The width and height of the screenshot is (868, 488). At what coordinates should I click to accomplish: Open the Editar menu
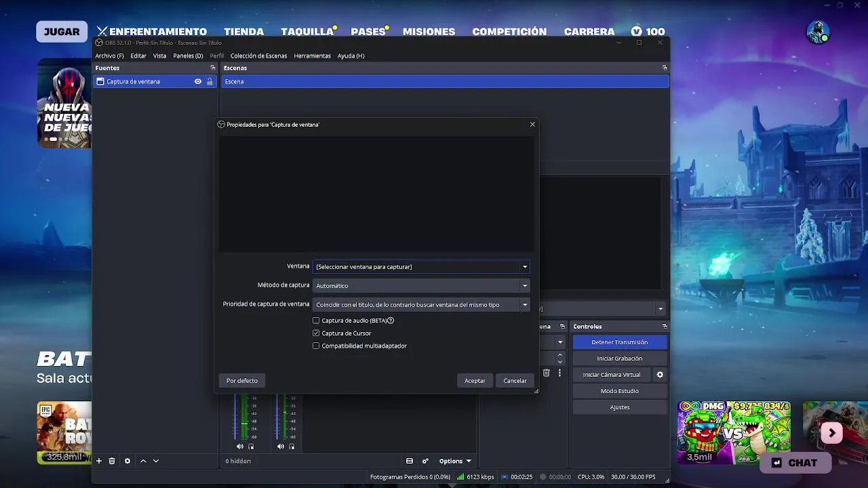[138, 56]
